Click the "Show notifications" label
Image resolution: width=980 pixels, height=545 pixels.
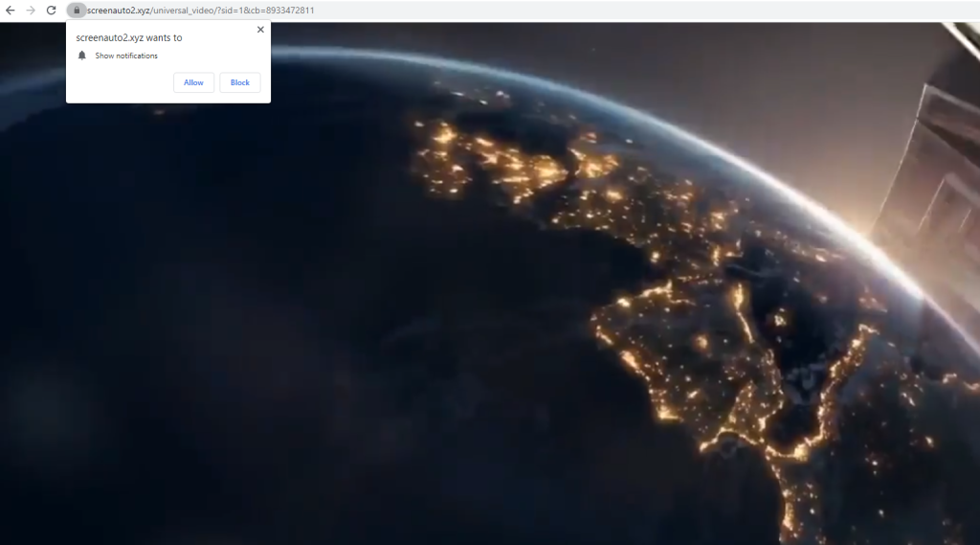(x=126, y=56)
